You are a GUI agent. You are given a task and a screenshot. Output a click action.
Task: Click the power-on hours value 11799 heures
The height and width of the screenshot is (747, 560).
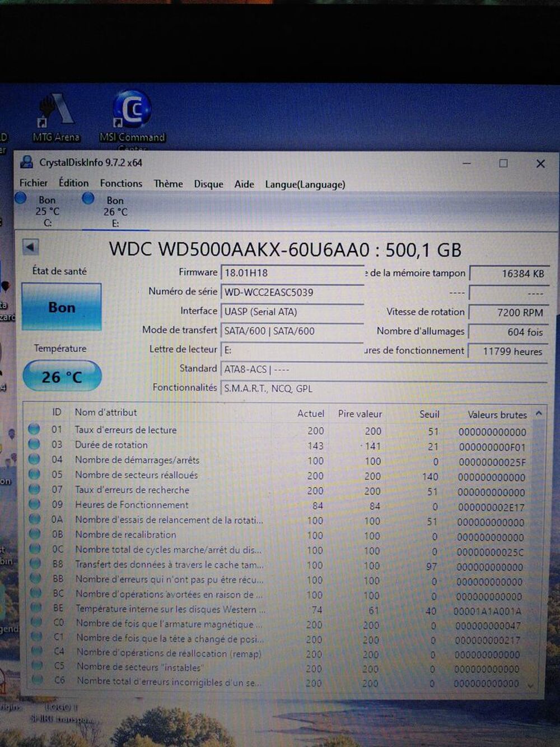[x=507, y=351]
